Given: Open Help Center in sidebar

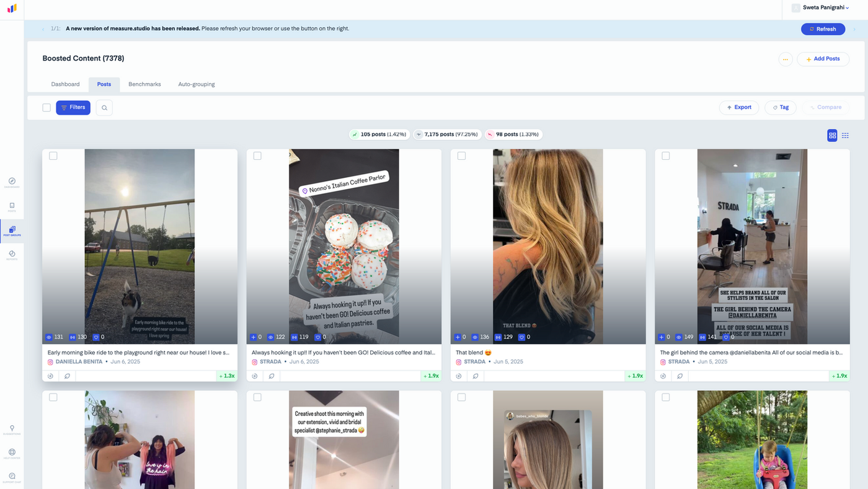Looking at the screenshot, I should (12, 454).
